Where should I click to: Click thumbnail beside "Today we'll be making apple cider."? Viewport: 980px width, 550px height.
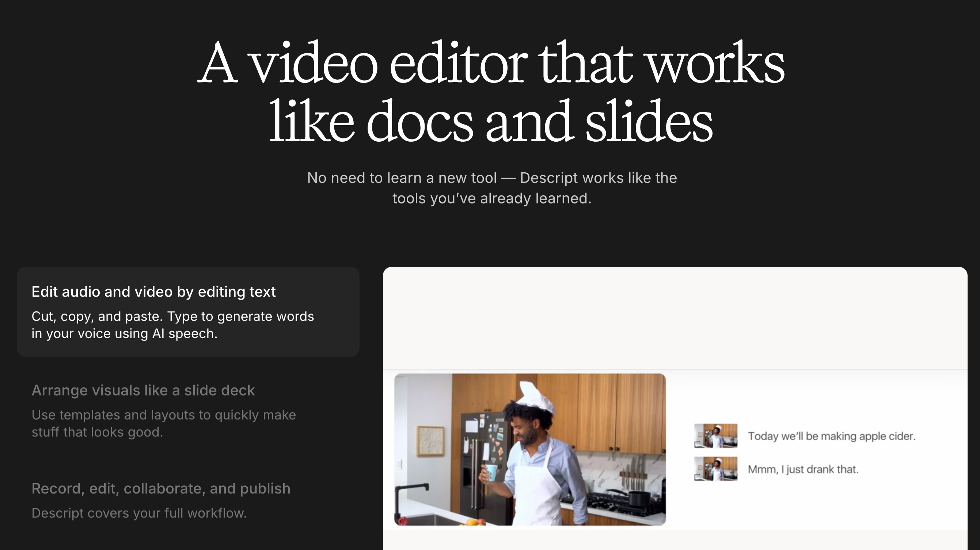tap(715, 436)
